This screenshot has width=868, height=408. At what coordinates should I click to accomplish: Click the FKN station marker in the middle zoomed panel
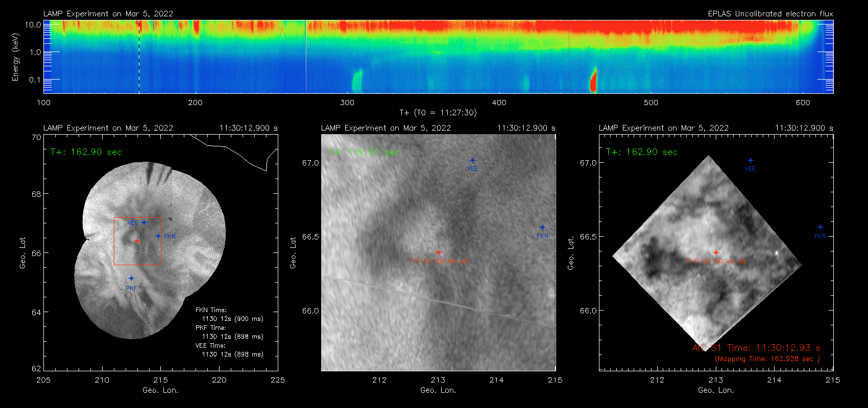coord(543,227)
